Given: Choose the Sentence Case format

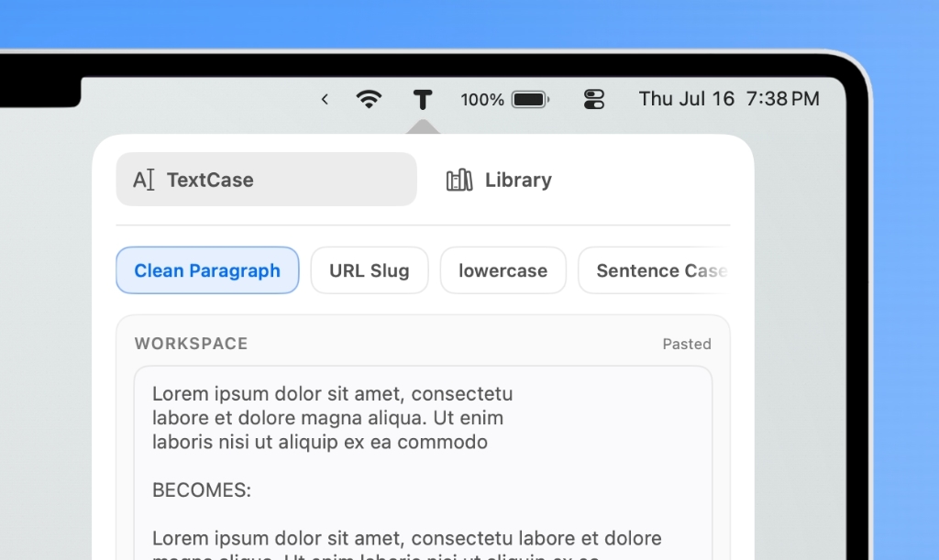Looking at the screenshot, I should click(x=654, y=270).
